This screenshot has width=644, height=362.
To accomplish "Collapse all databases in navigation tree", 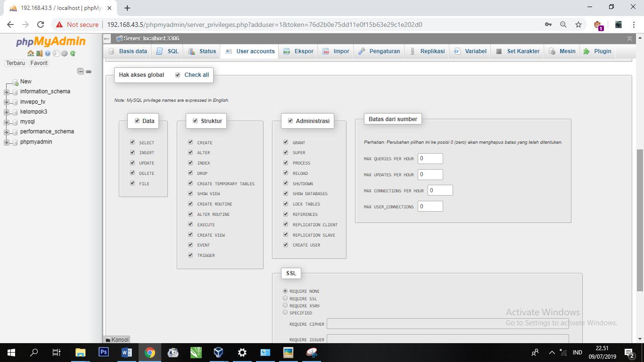I will pos(81,71).
